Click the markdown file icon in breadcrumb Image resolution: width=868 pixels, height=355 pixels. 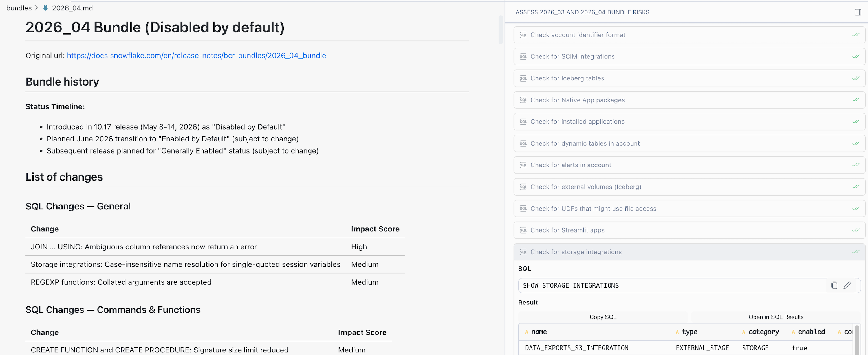pos(45,8)
